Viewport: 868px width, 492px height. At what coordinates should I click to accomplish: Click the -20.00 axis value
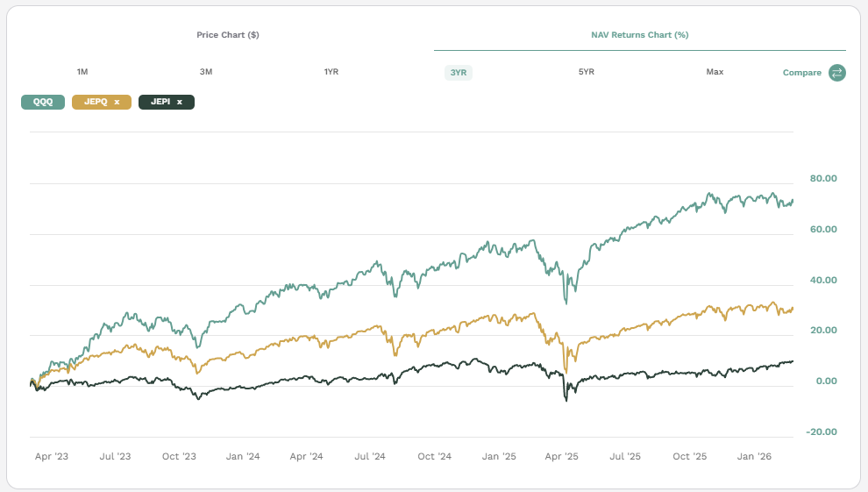pyautogui.click(x=822, y=432)
